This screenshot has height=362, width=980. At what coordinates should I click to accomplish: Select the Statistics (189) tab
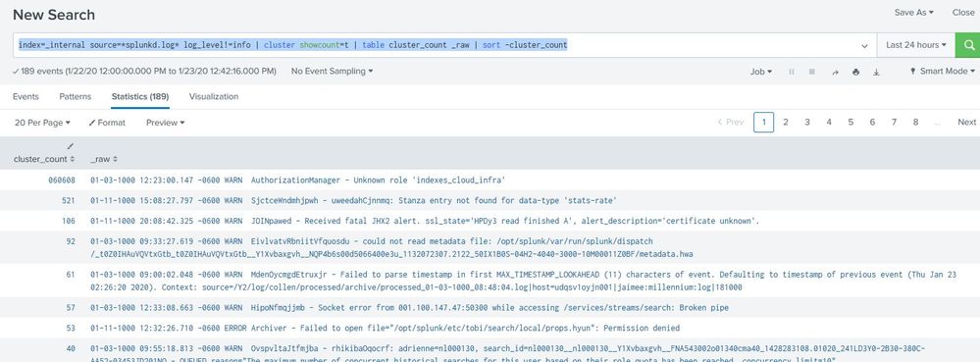pos(140,97)
